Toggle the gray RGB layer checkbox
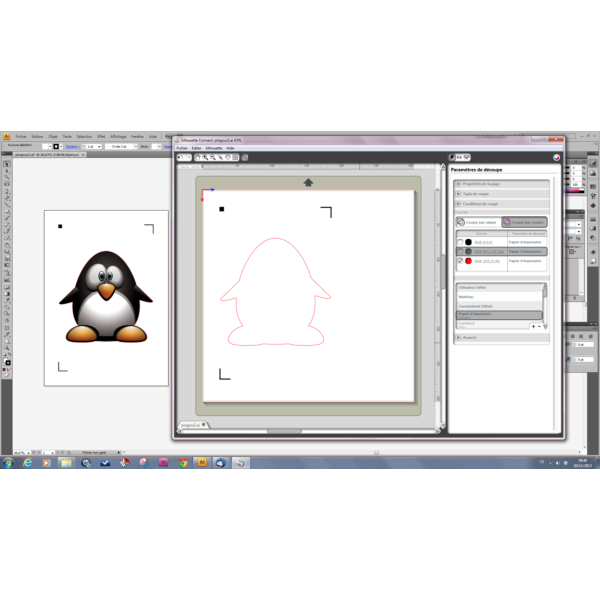The image size is (600, 600). (460, 251)
